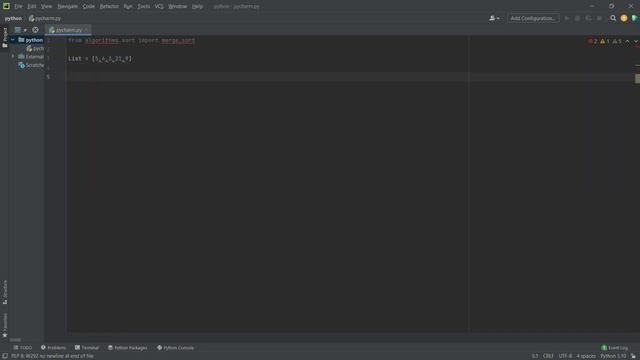This screenshot has width=640, height=360.
Task: Select Scratches and Consoles tree item
Action: point(31,65)
